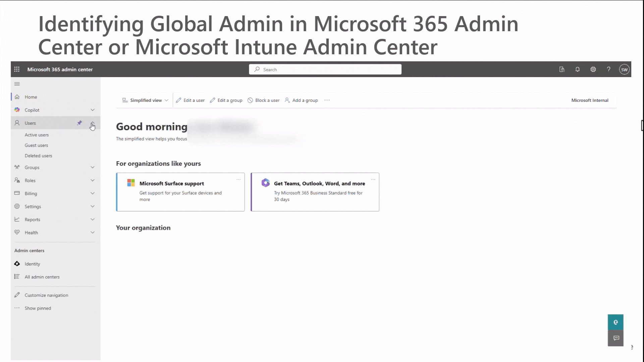Click Edit a user
This screenshot has width=644, height=362.
pyautogui.click(x=190, y=100)
